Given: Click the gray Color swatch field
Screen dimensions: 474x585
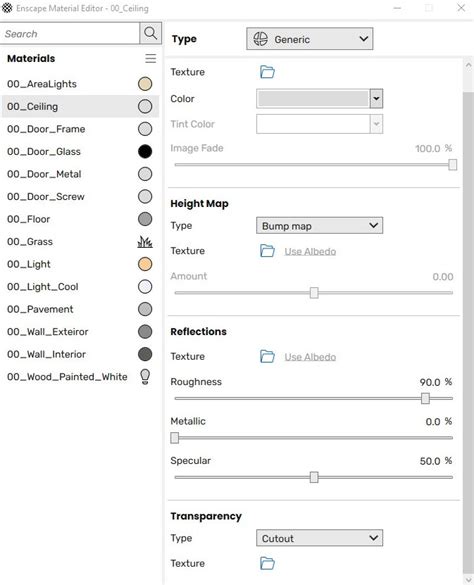Looking at the screenshot, I should (313, 99).
